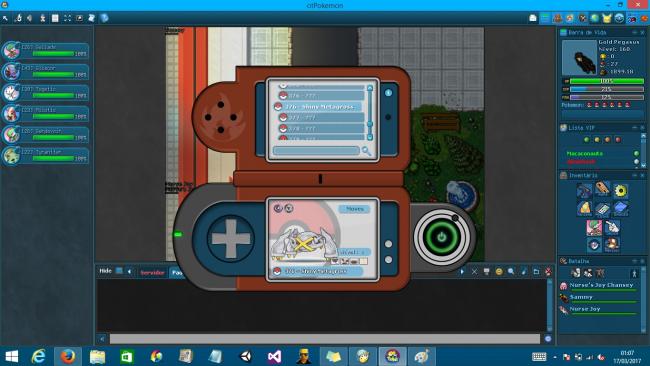Screen dimensions: 650x366
Task: Click the Pokedex search input field
Action: tap(316, 150)
